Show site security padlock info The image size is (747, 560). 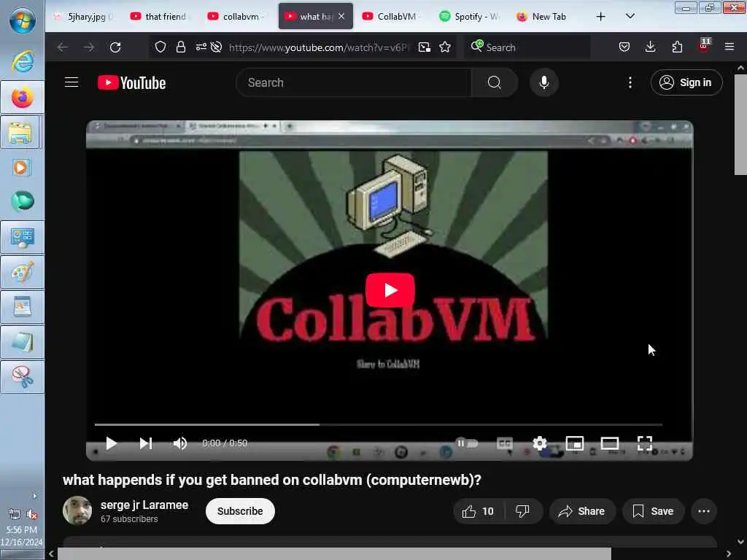(x=181, y=47)
